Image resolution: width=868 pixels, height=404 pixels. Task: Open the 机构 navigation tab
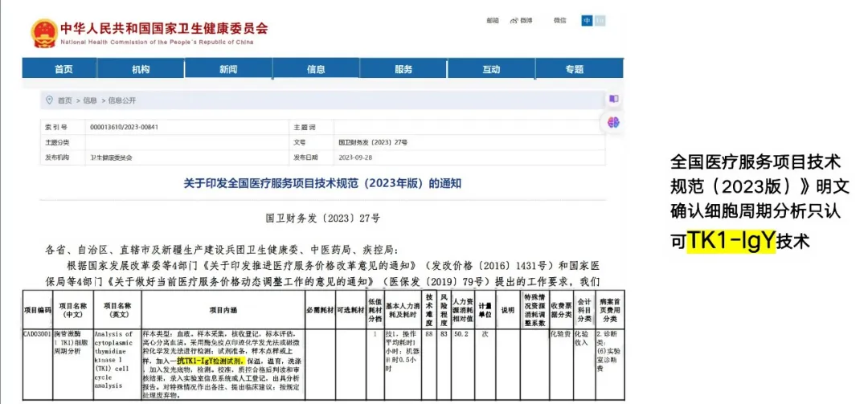pos(141,70)
